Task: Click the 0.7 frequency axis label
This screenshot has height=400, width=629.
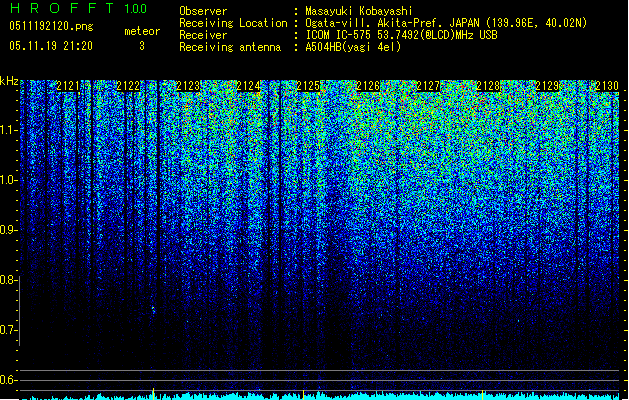Action: pyautogui.click(x=9, y=330)
